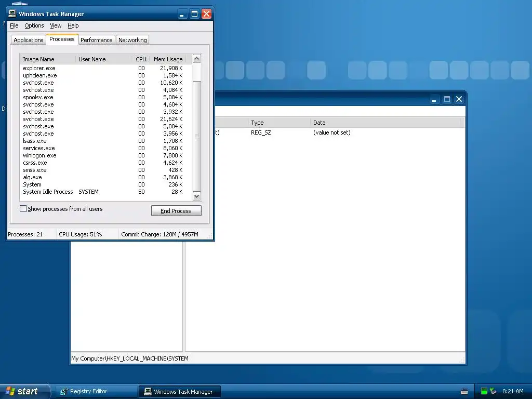Screen dimensions: 532x399
Task: Minimize the Registry Editor window
Action: 434,99
